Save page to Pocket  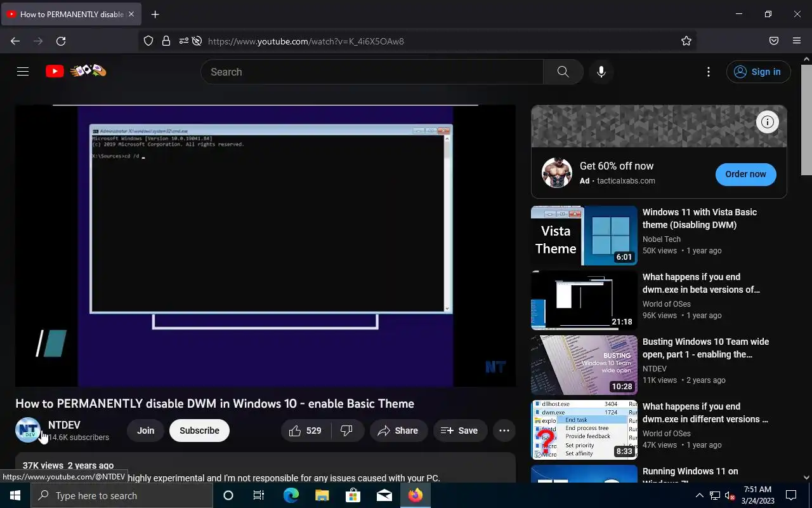[774, 41]
